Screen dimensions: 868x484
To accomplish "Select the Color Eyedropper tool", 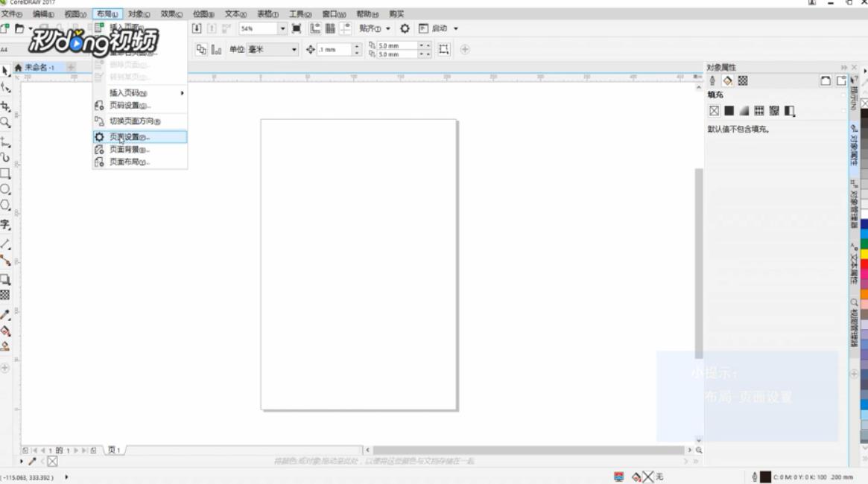I will [5, 314].
